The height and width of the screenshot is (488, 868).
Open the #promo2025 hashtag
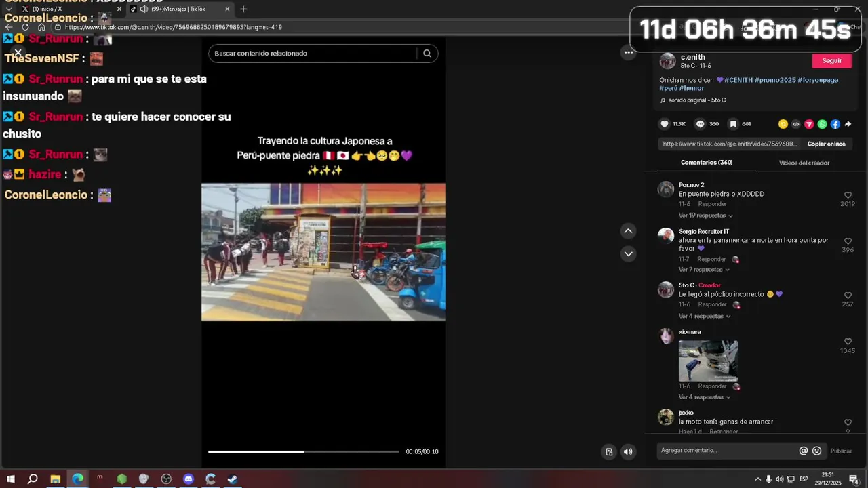click(x=775, y=80)
